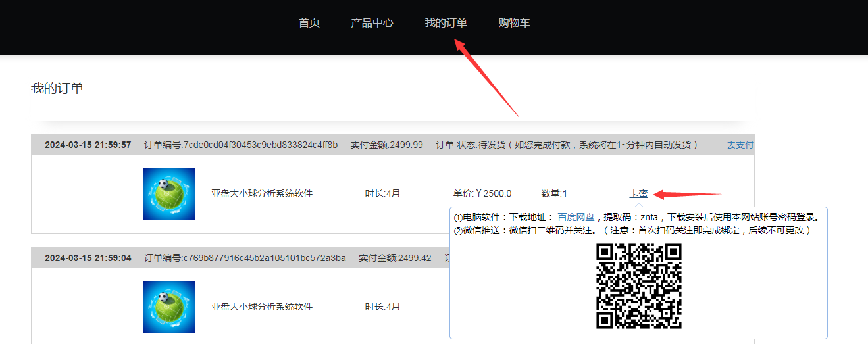
Task: Click the 2024-03-15 21:59:57 order timestamp
Action: pos(88,145)
